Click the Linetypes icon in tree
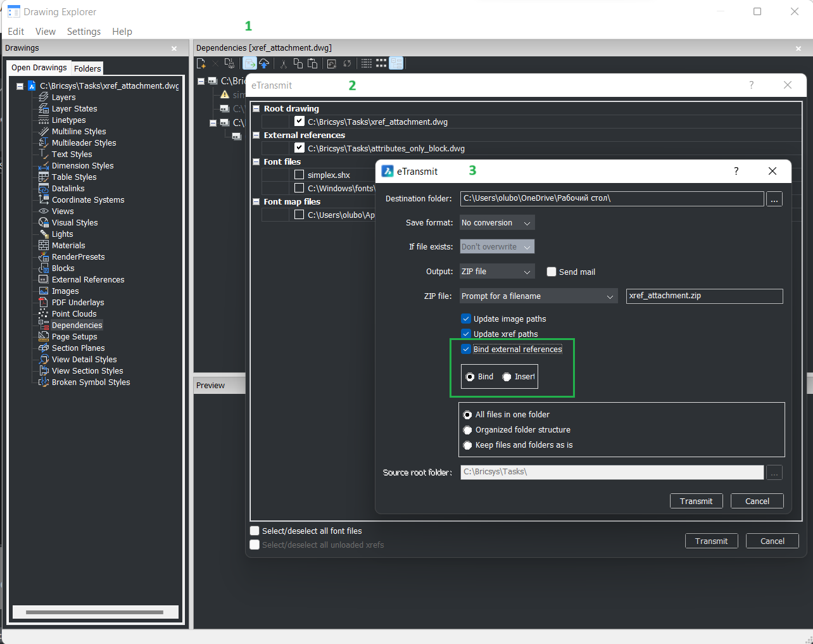This screenshot has height=644, width=813. [x=44, y=120]
